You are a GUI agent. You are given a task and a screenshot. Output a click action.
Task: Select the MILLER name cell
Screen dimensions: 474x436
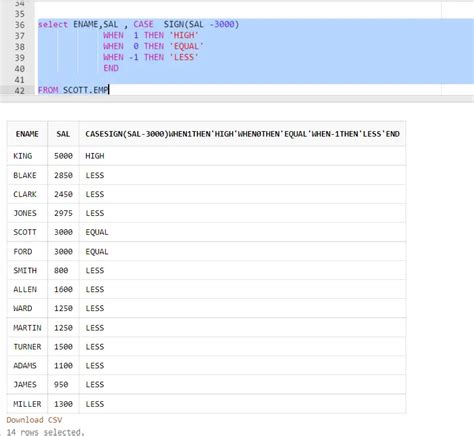(27, 404)
